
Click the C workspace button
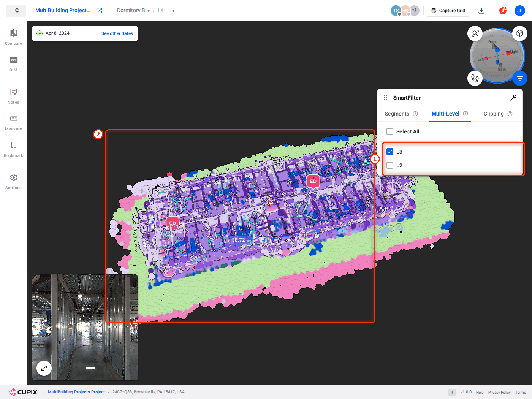16,11
